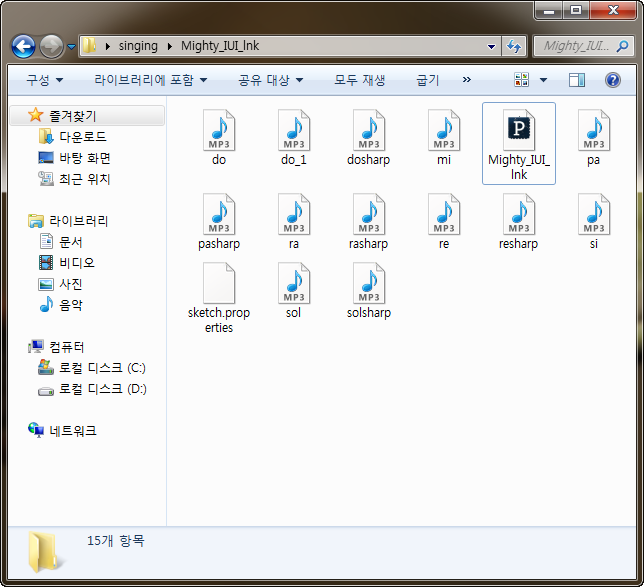Select the pasharp MP3 file

coord(219,222)
